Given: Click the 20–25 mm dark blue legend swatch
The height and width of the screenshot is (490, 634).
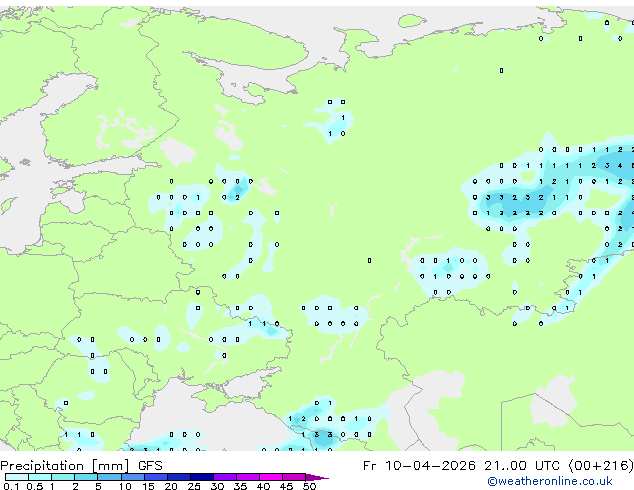Looking at the screenshot, I should coord(179,477).
